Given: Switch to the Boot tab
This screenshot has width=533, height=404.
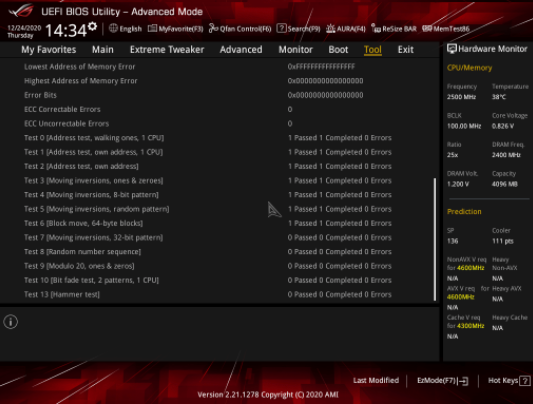Looking at the screenshot, I should [x=338, y=50].
